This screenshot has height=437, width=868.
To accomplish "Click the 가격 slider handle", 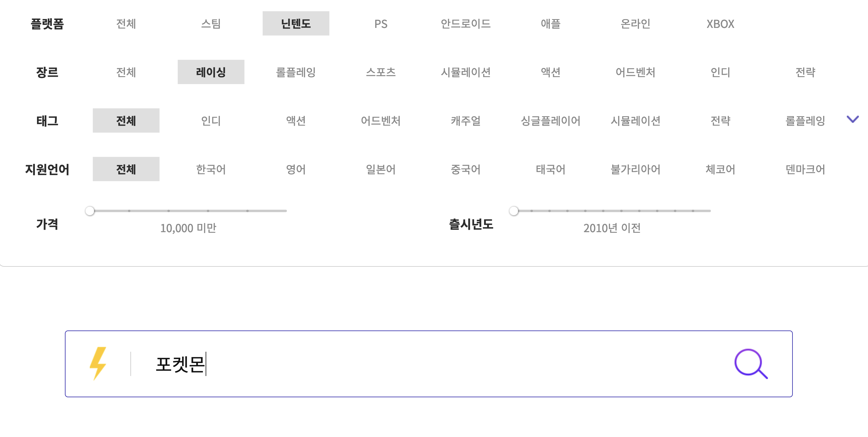I will 90,211.
